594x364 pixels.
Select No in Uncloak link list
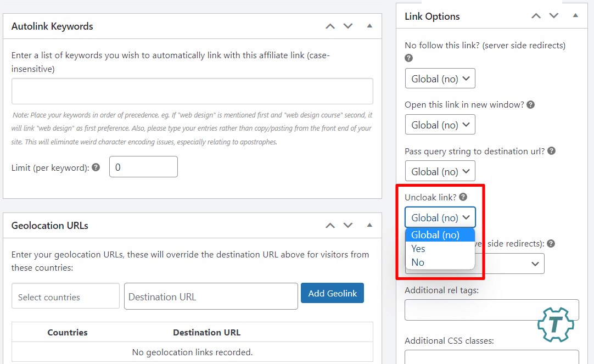[418, 262]
